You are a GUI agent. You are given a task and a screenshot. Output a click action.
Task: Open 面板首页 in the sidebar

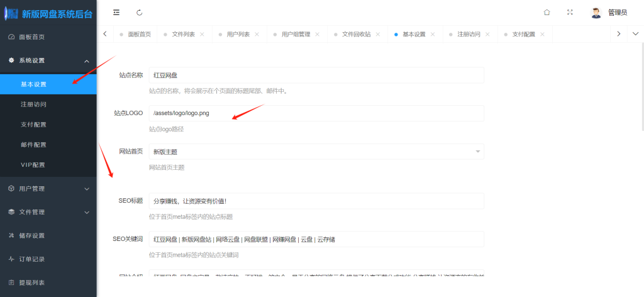tap(48, 37)
